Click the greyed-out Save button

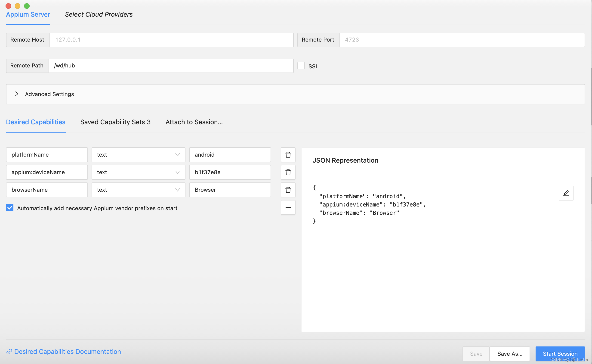(476, 353)
